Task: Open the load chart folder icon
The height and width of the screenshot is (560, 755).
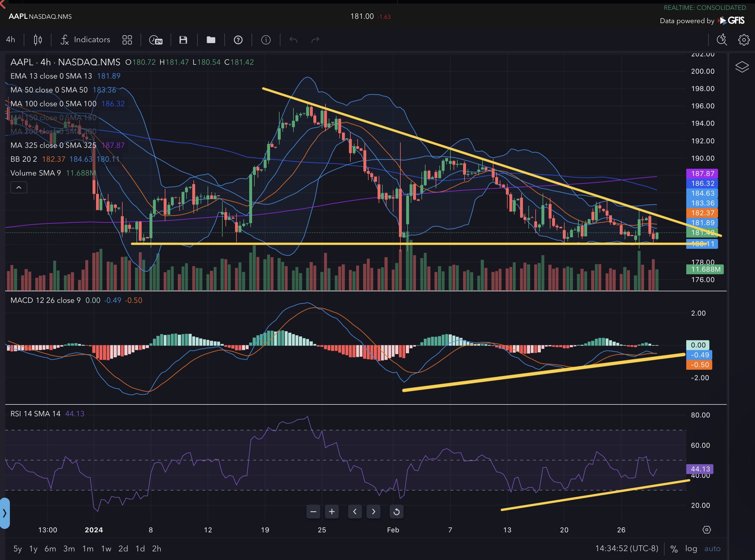Action: (211, 40)
